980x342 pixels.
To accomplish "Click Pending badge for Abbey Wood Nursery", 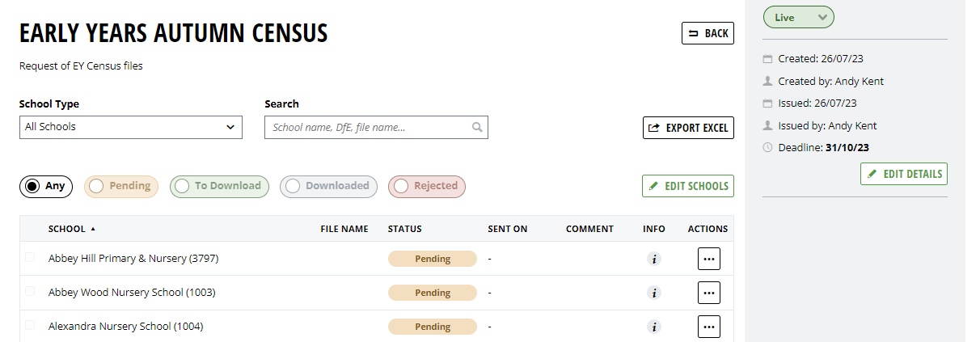I will (433, 293).
